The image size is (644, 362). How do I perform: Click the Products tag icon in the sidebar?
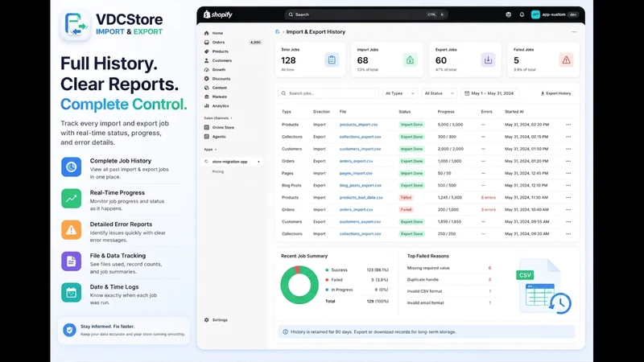click(x=207, y=51)
